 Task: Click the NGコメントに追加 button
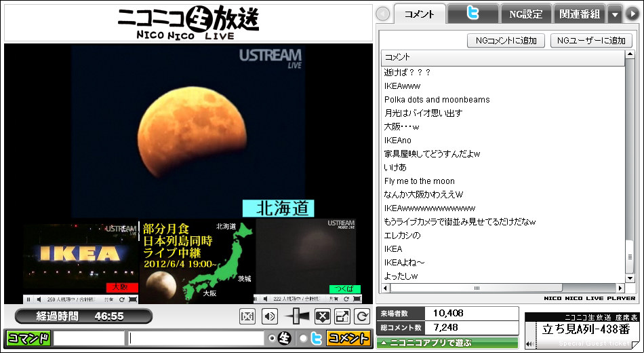point(506,40)
